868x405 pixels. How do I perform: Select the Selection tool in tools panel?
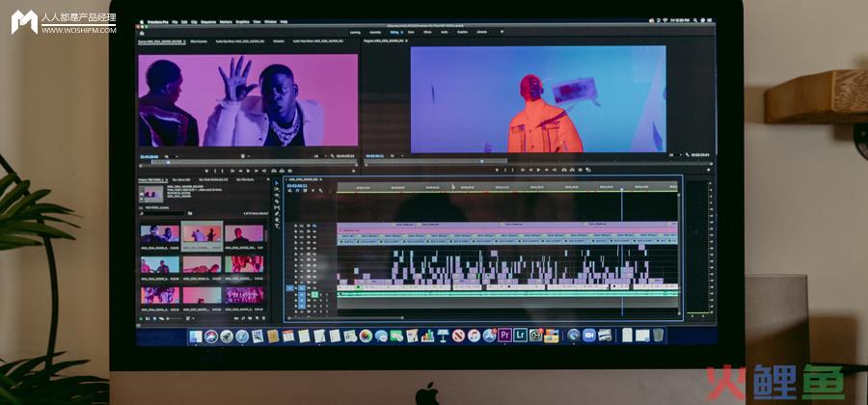(x=277, y=183)
